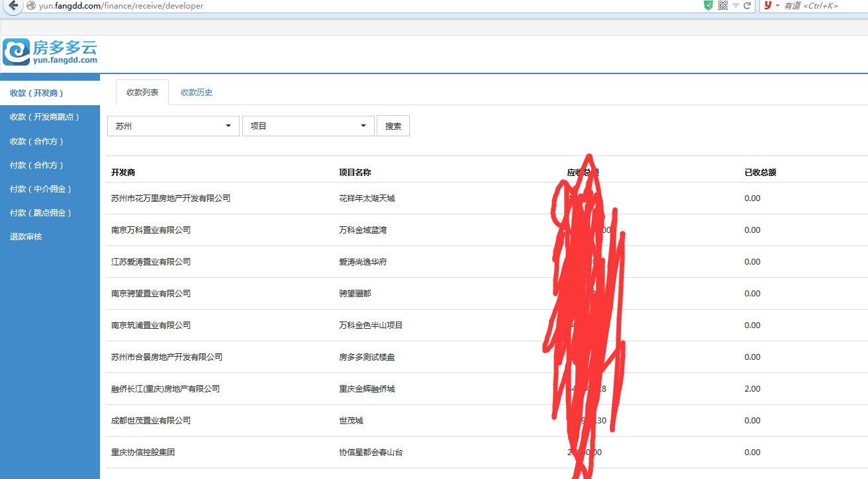Focus the Youdao search input field
The width and height of the screenshot is (868, 479).
825,5
